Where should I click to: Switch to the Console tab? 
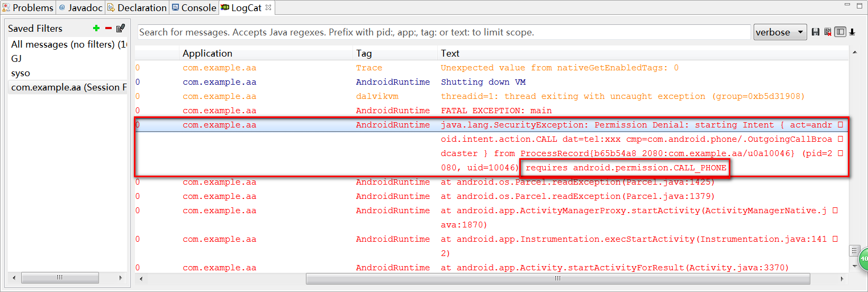click(x=194, y=7)
